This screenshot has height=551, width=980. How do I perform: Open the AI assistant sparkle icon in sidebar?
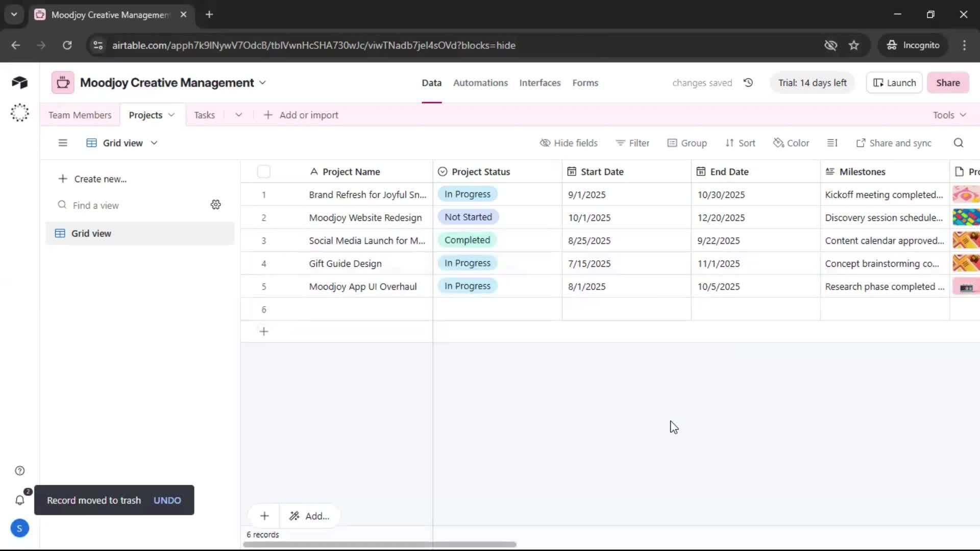pos(19,113)
